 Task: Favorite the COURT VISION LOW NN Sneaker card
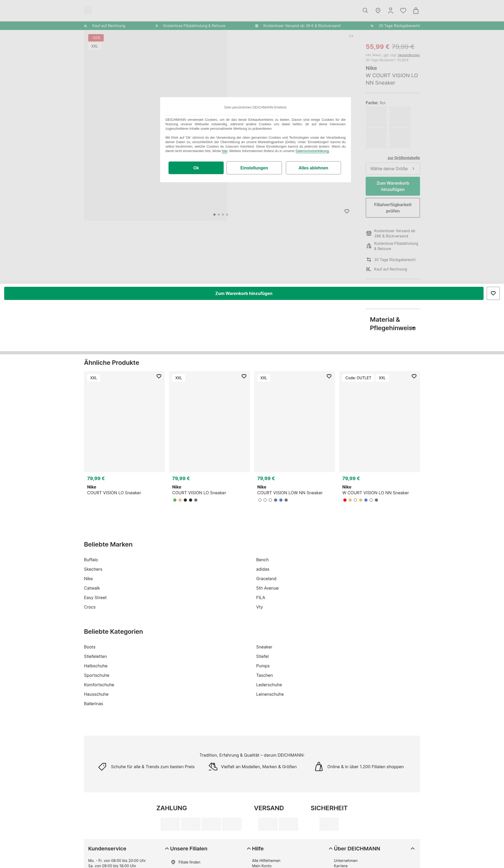pyautogui.click(x=329, y=376)
